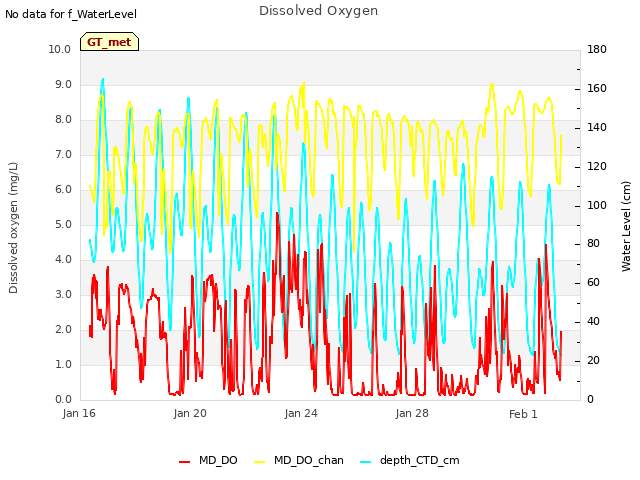
Task: Click the 100 right axis value
Action: (597, 205)
